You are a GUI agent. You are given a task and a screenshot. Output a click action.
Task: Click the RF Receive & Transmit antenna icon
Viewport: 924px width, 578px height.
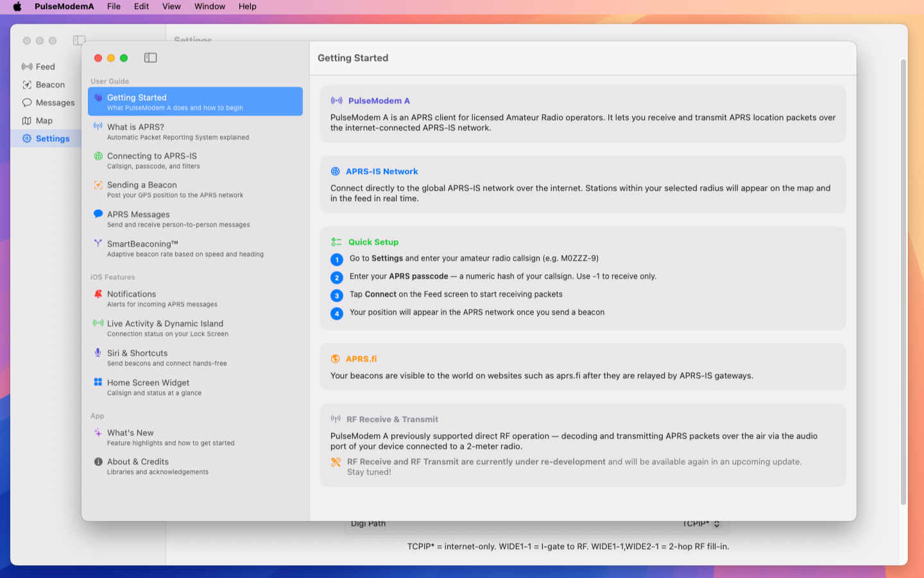[336, 419]
